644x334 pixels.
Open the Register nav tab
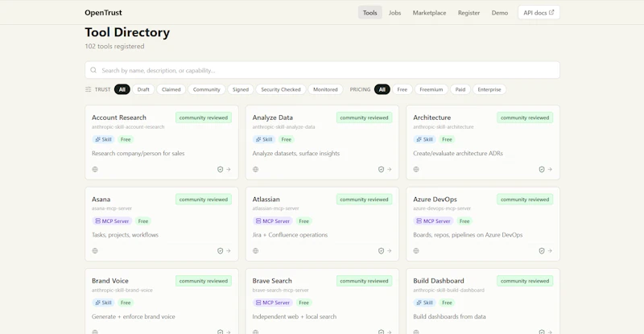coord(469,13)
